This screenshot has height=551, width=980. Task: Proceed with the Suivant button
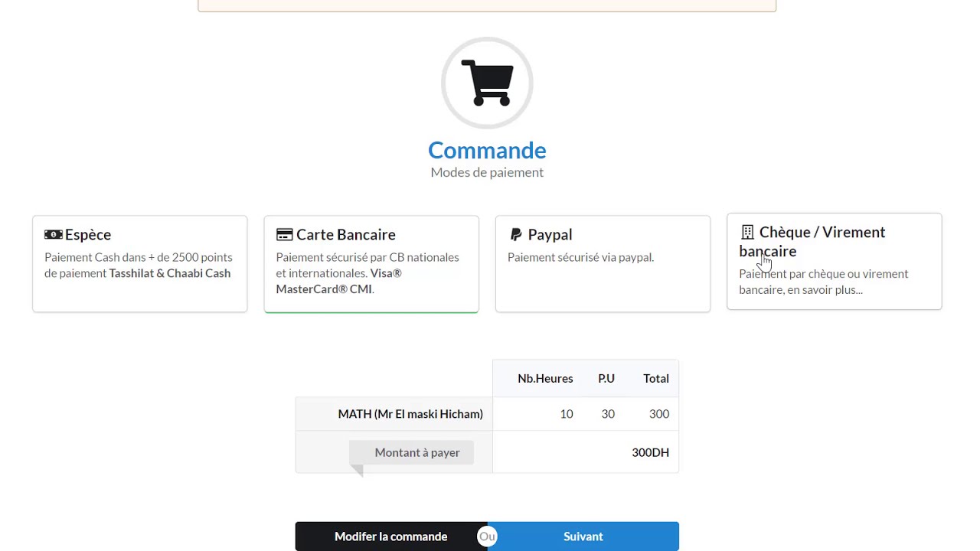coord(583,536)
